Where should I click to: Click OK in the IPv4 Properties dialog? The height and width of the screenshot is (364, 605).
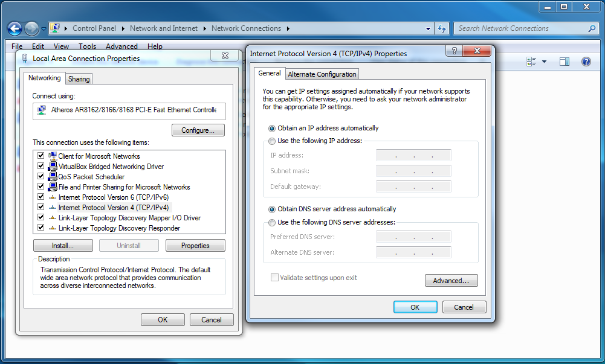415,307
